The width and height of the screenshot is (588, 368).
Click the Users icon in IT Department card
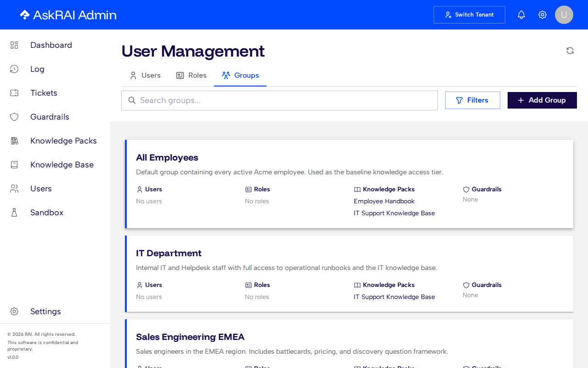(x=140, y=285)
